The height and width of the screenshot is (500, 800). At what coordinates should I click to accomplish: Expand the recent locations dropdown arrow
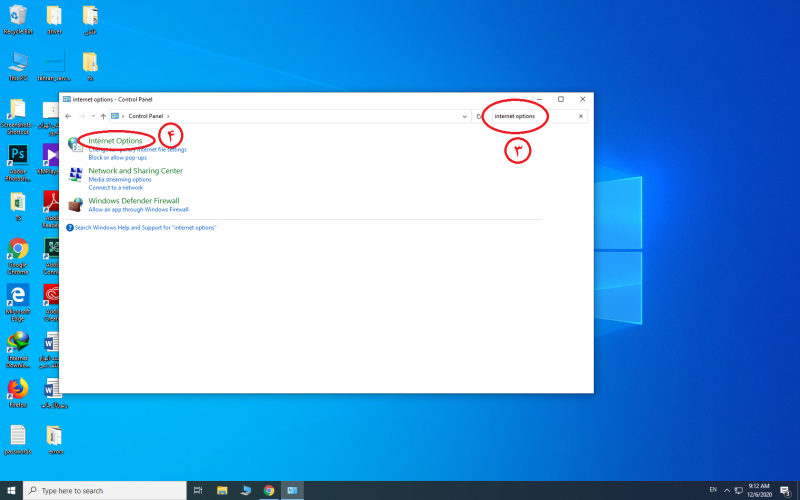(x=93, y=117)
